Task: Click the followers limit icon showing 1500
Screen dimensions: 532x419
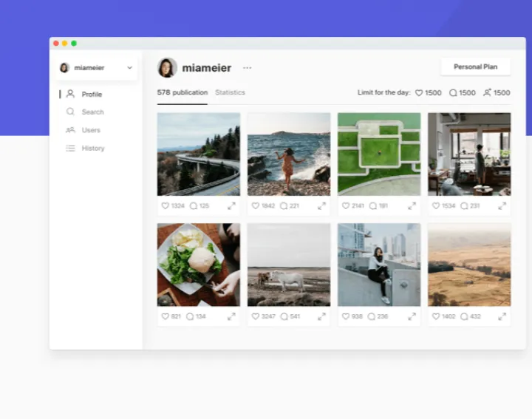Action: (x=487, y=93)
